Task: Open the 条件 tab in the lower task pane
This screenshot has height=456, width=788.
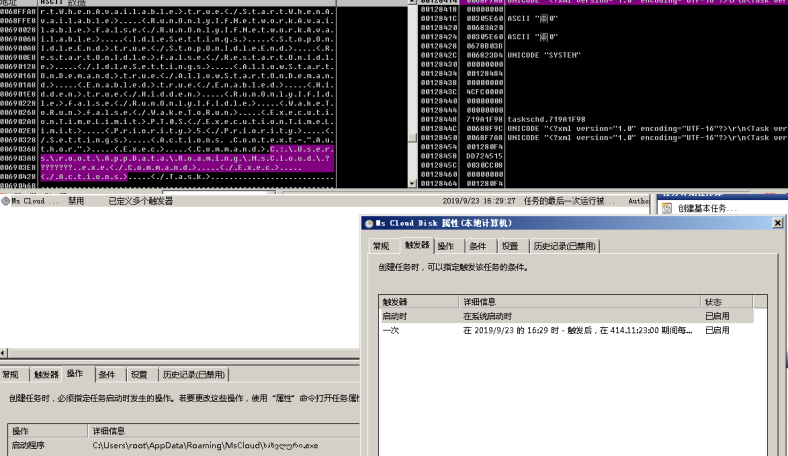Action: [107, 375]
